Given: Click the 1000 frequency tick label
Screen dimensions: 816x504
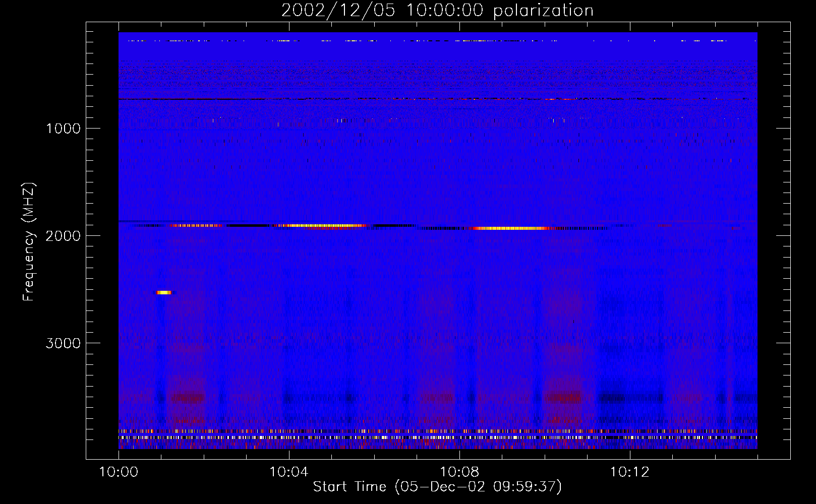Looking at the screenshot, I should tap(63, 129).
